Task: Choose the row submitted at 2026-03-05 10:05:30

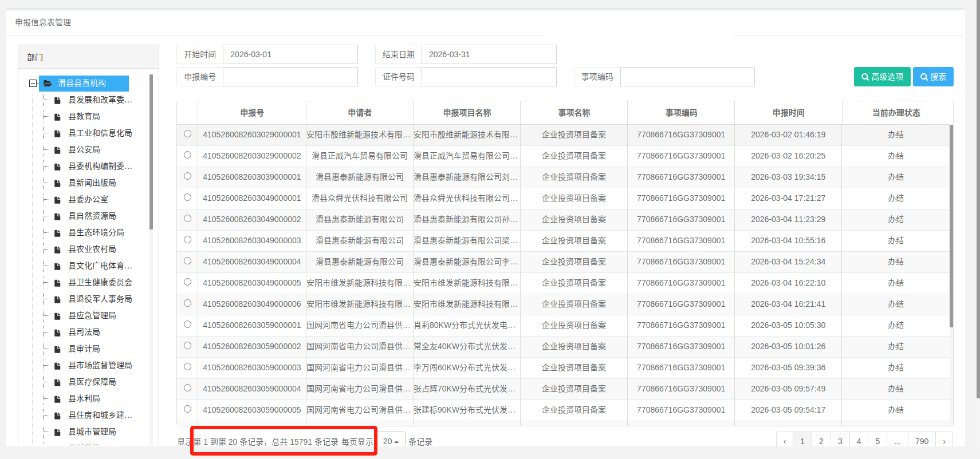Action: tap(187, 325)
